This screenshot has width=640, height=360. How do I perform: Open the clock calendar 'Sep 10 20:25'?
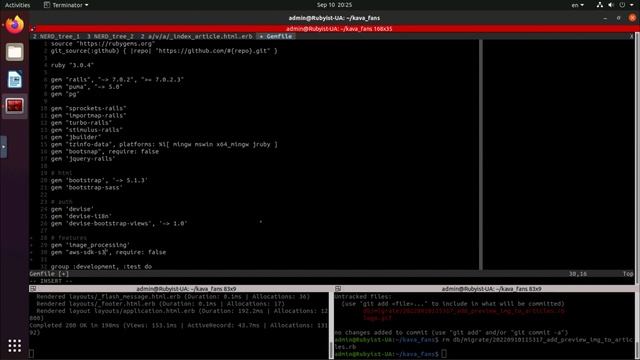click(x=334, y=5)
